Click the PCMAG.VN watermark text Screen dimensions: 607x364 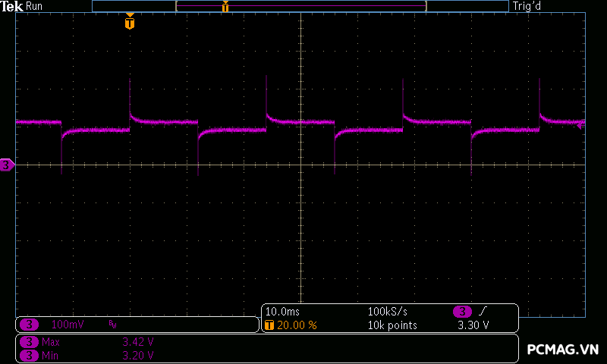point(563,350)
